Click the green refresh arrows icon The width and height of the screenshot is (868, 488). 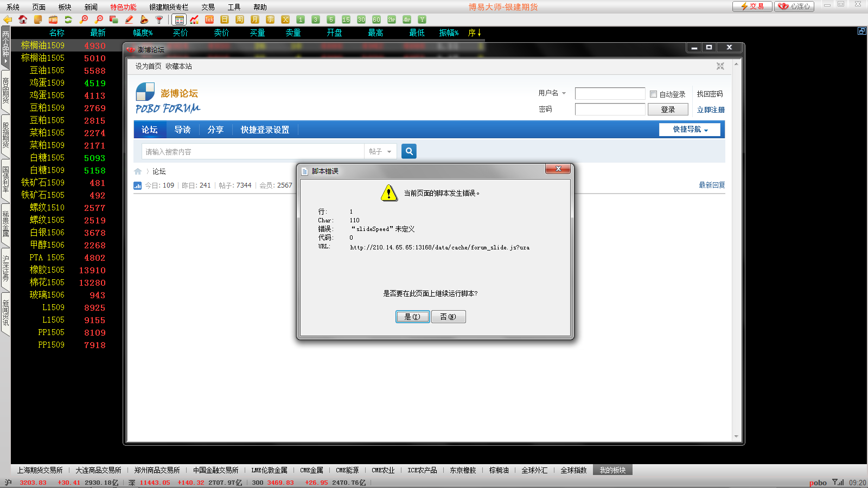tap(68, 20)
